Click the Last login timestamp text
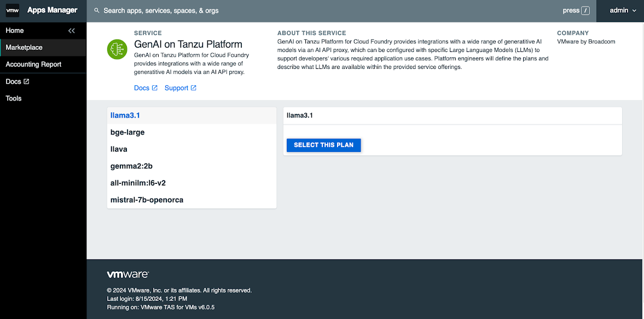Screen dimensions: 644x319 click(x=147, y=299)
